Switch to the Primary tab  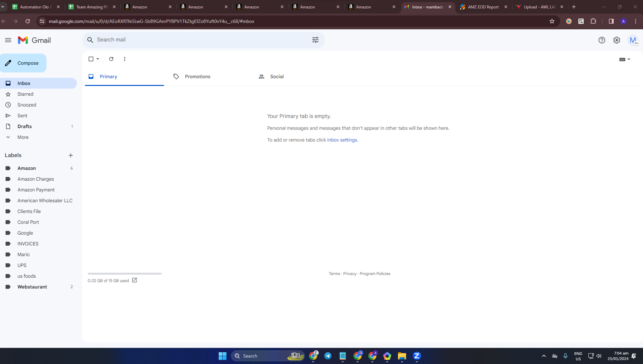(x=124, y=77)
